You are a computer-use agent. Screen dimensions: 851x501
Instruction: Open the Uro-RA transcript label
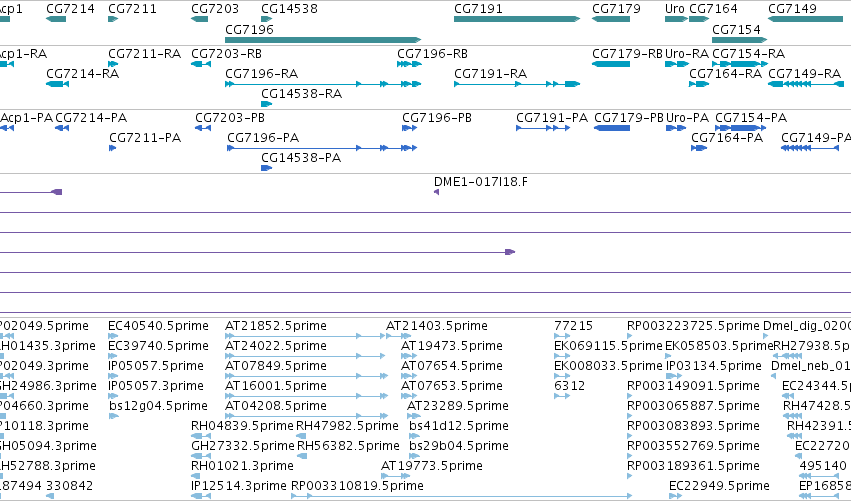tap(687, 54)
